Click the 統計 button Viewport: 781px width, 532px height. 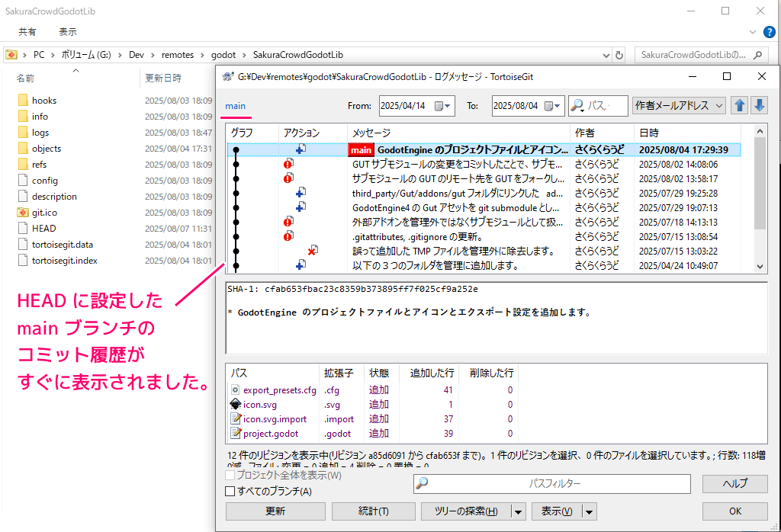tap(373, 511)
